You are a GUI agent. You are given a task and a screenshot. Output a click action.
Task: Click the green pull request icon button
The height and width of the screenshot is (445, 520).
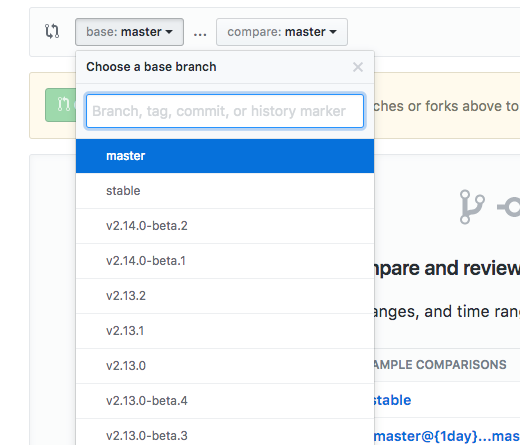coord(61,105)
